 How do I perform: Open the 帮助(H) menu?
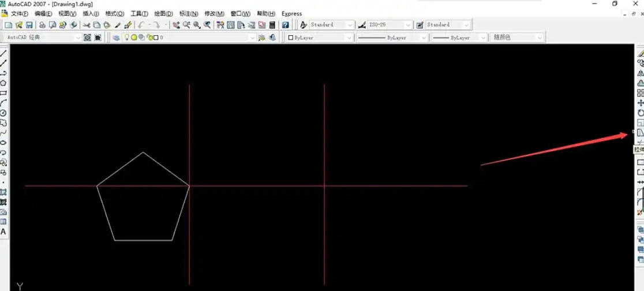(266, 13)
